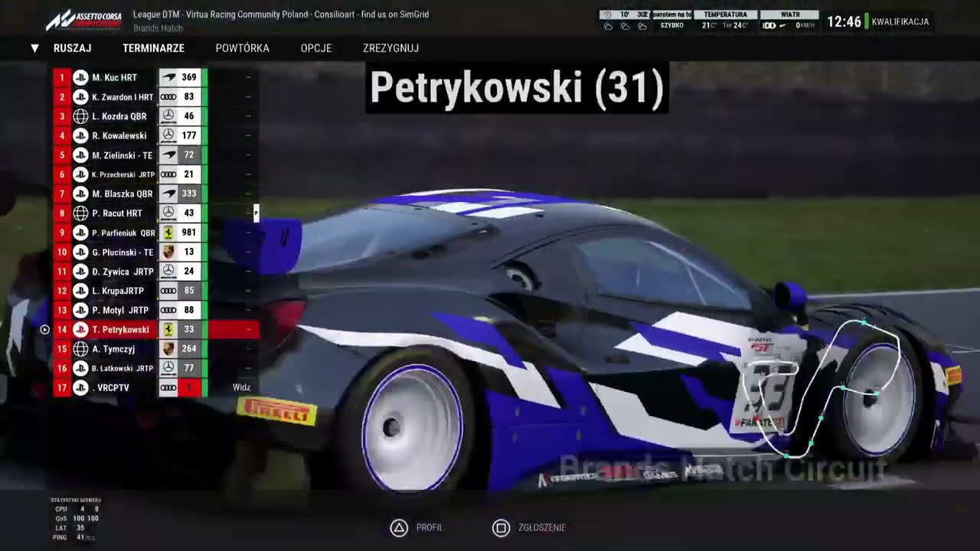Click the League DTM server title text
The height and width of the screenshot is (551, 980).
tap(281, 15)
